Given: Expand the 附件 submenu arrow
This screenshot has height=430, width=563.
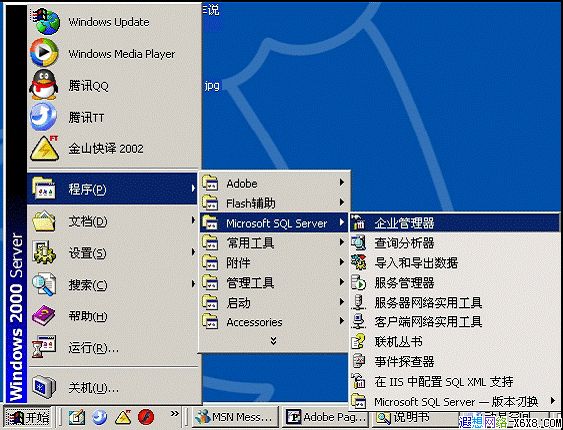Looking at the screenshot, I should 342,262.
